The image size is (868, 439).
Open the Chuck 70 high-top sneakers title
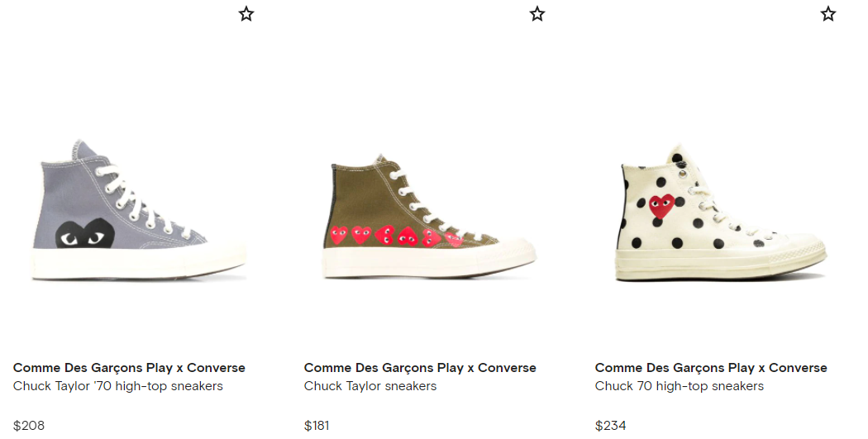click(680, 386)
